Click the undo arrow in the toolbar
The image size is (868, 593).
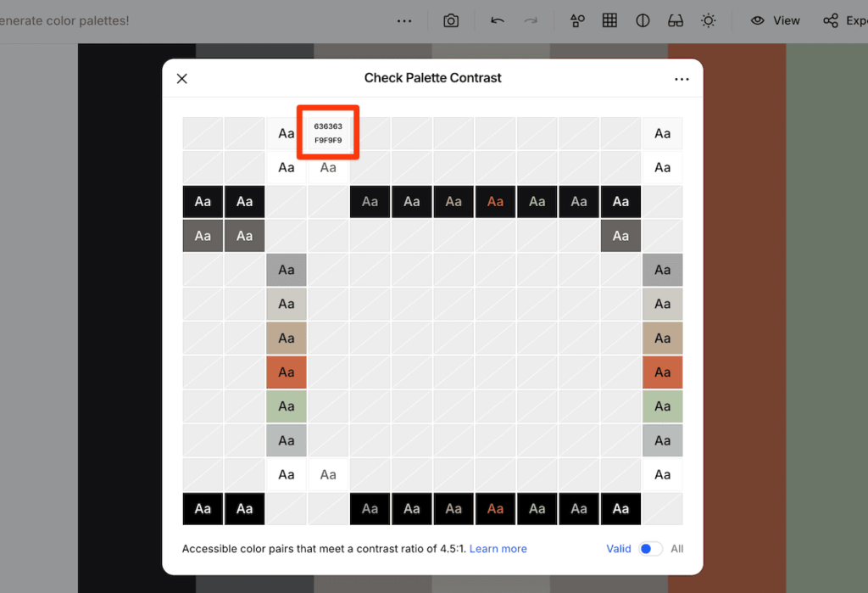[x=497, y=21]
